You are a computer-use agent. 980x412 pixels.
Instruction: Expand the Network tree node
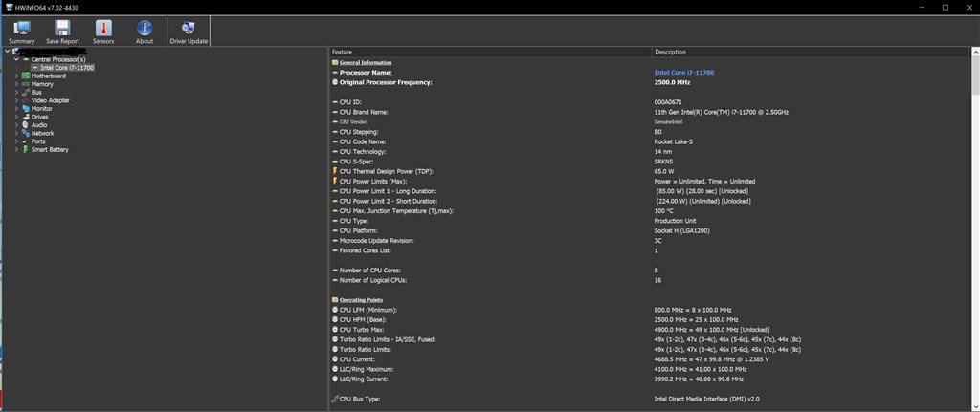pyautogui.click(x=16, y=133)
